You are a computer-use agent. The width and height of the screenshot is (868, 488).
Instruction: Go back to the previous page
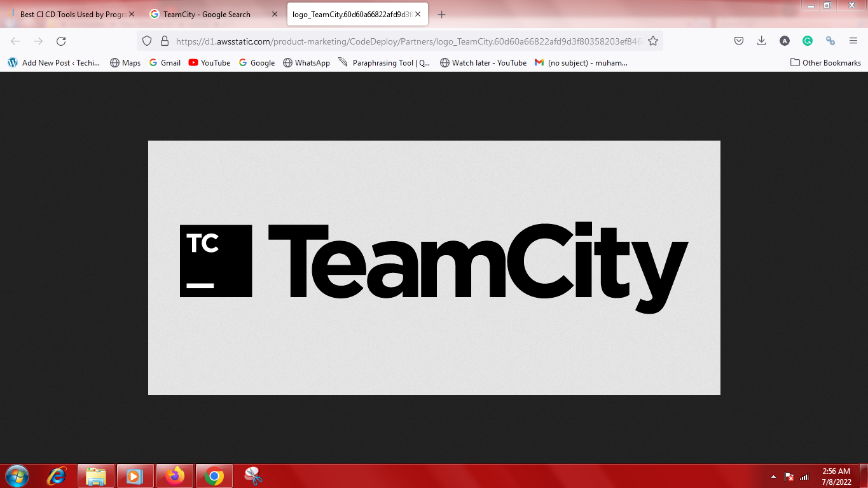tap(15, 41)
